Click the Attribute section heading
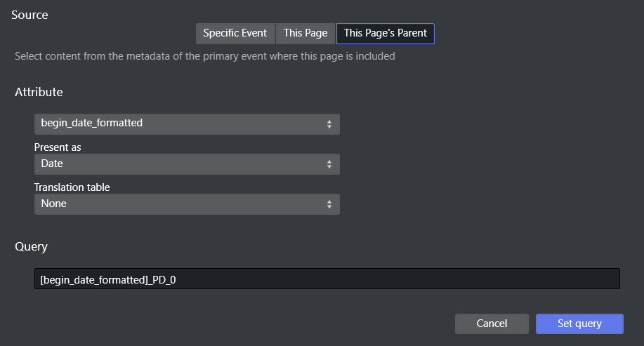This screenshot has height=346, width=644. pyautogui.click(x=39, y=92)
